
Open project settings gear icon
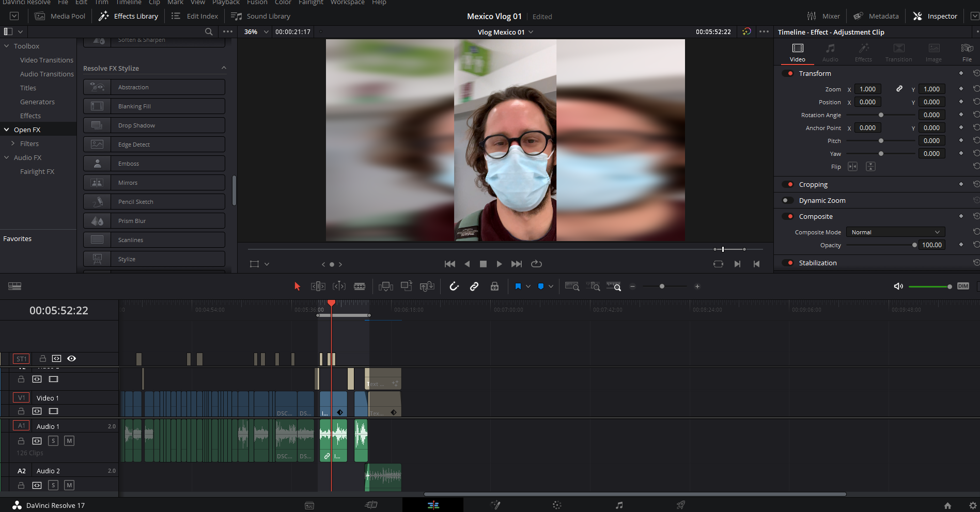973,506
